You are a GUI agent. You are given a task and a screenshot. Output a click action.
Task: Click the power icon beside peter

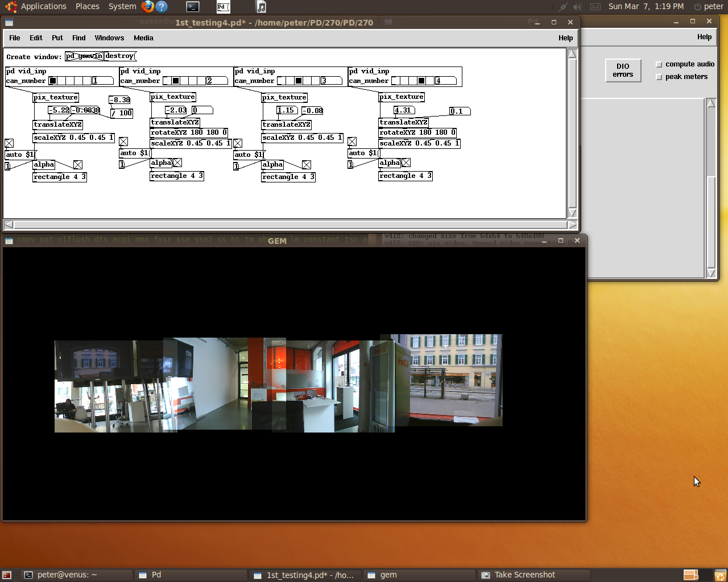coord(698,7)
